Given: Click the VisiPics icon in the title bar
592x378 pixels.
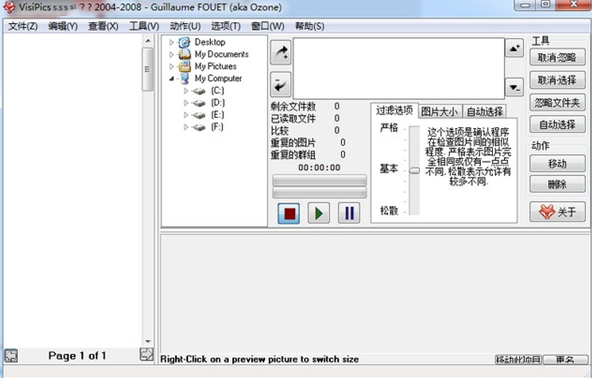Looking at the screenshot, I should click(9, 7).
